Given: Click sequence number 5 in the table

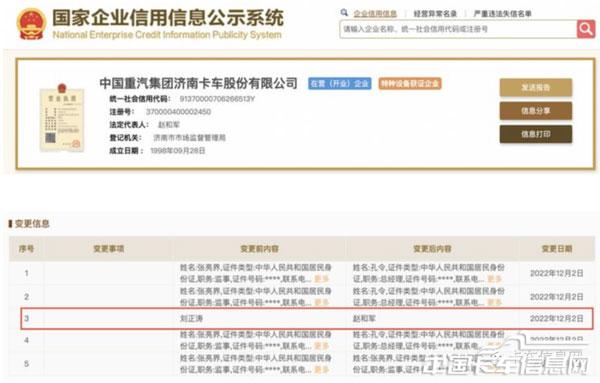Looking at the screenshot, I should (x=26, y=364).
